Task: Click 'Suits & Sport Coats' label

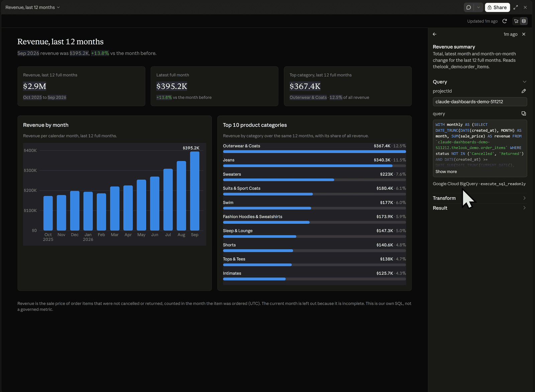Action: pyautogui.click(x=242, y=188)
